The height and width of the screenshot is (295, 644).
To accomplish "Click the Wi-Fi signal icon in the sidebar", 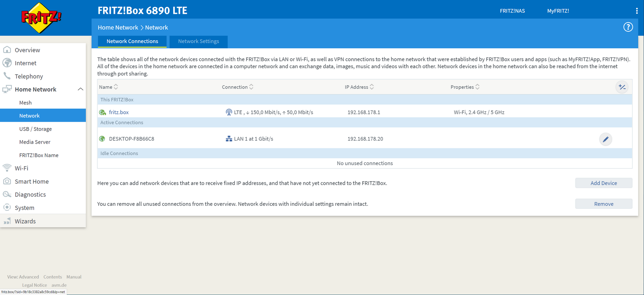I will click(7, 168).
